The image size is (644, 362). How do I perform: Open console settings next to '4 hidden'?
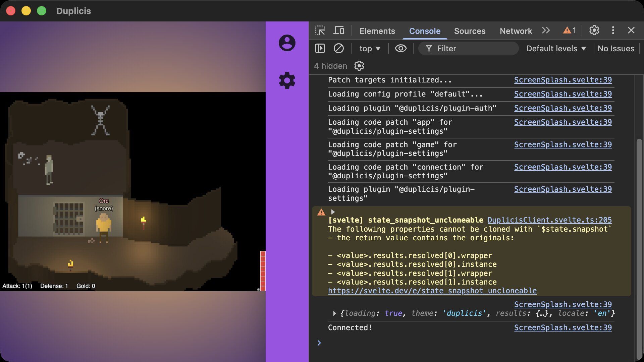coord(359,66)
